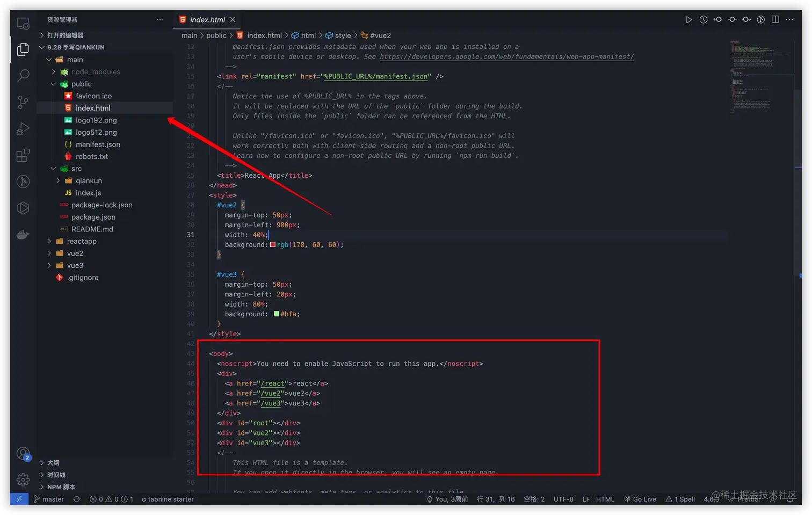The height and width of the screenshot is (515, 812).
Task: Open the previous revision commit icon with left arrow
Action: tap(718, 20)
